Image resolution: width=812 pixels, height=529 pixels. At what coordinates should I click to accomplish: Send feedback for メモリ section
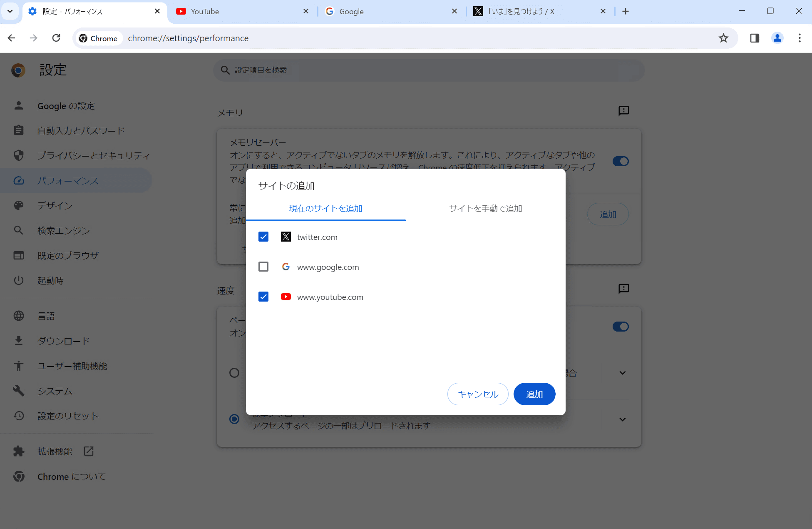click(623, 111)
